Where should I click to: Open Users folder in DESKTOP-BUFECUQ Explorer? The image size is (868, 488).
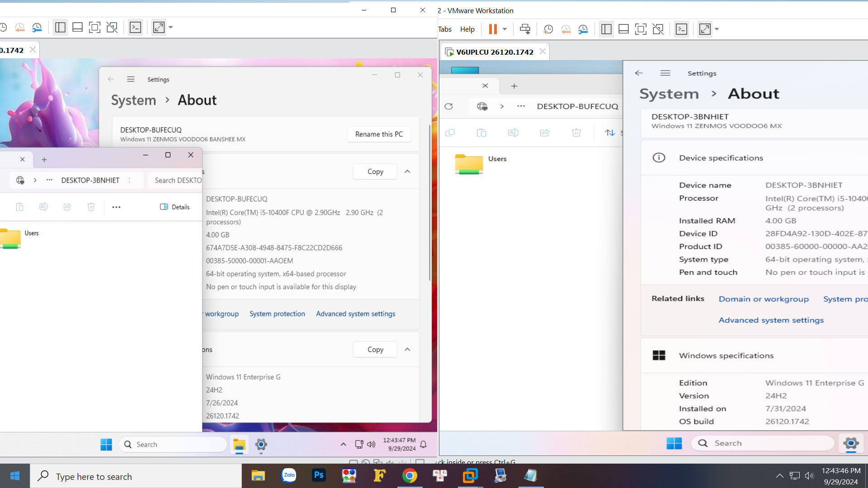coord(481,164)
